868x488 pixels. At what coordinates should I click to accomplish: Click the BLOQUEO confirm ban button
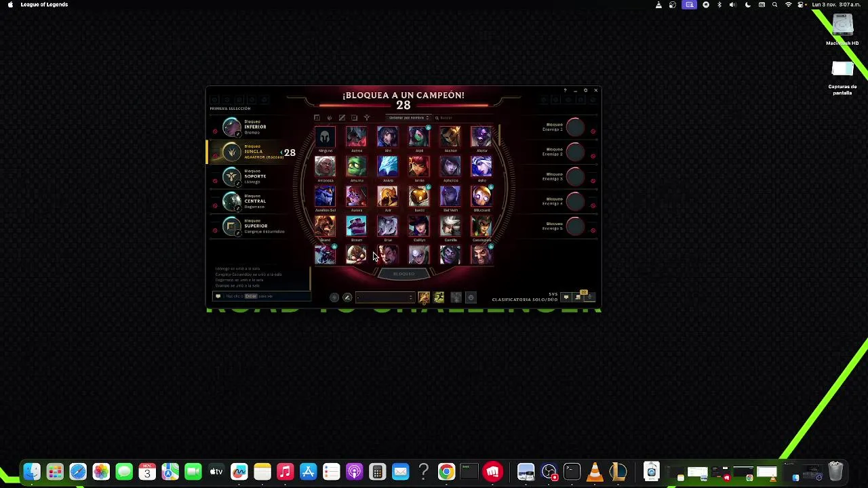(403, 274)
